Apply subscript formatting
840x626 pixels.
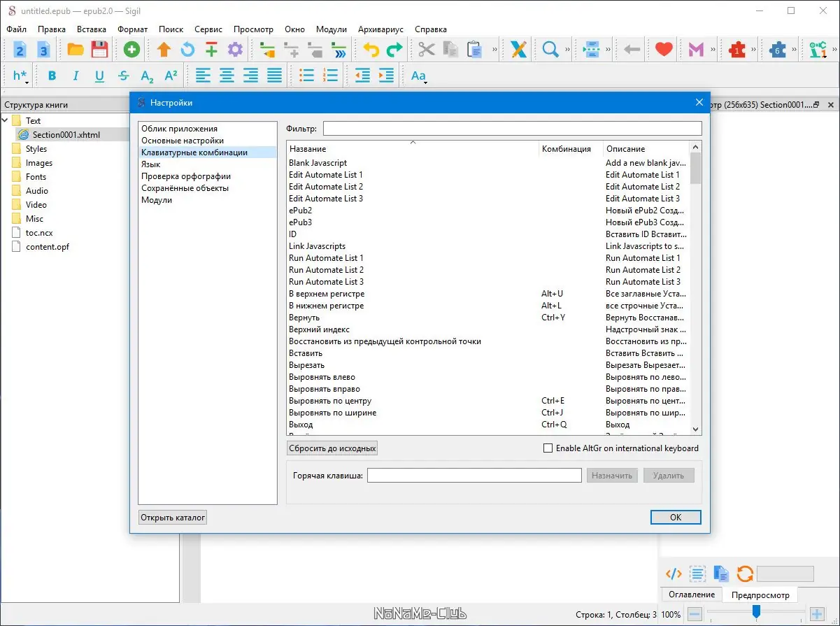(x=147, y=76)
